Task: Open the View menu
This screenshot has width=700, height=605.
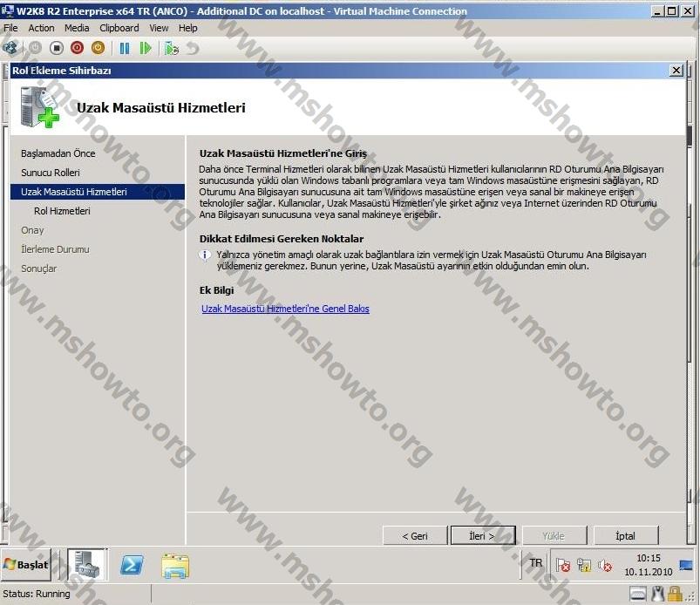Action: (159, 28)
